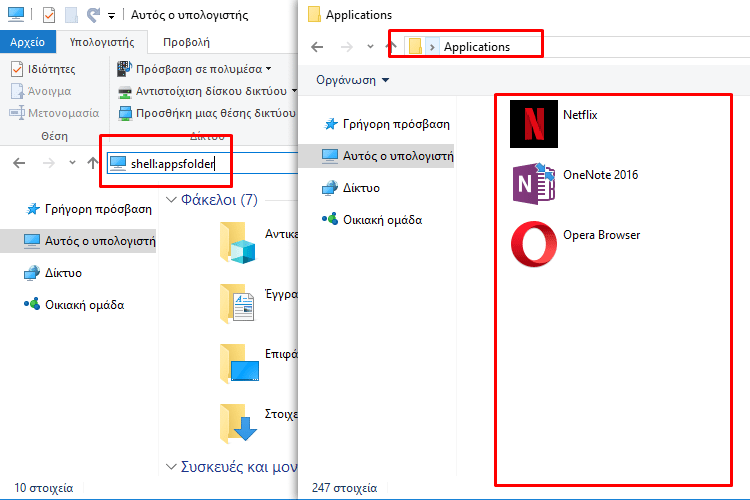Click Up arrow in Applications window
The width and height of the screenshot is (750, 500).
click(391, 46)
